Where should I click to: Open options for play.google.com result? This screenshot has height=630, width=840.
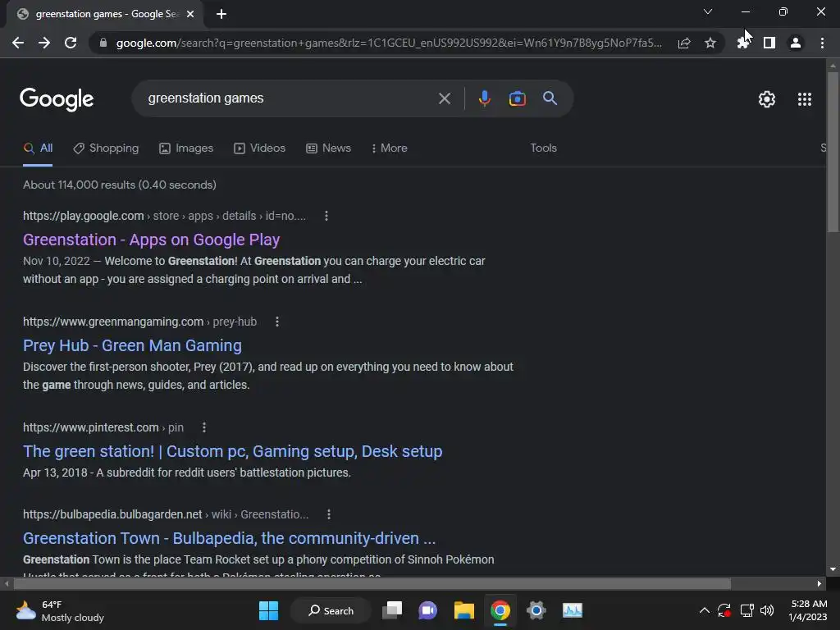click(326, 216)
